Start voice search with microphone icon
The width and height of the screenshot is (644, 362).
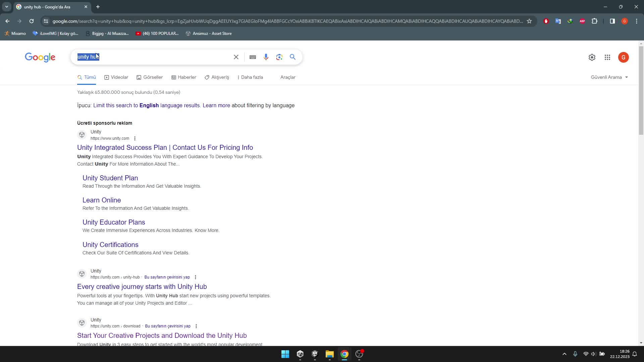266,57
